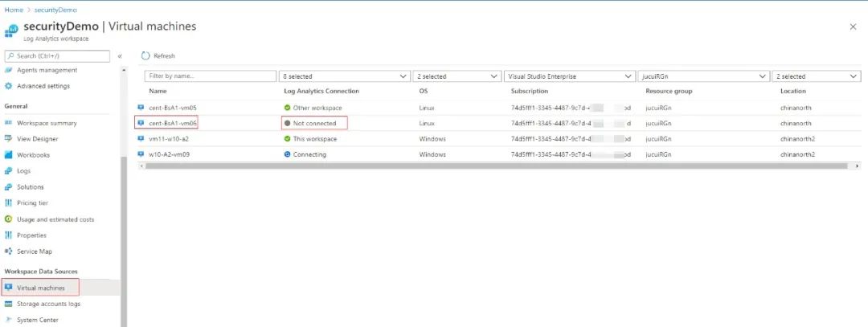The width and height of the screenshot is (868, 327).
Task: Click green check icon for Other workspace
Action: pyautogui.click(x=287, y=108)
